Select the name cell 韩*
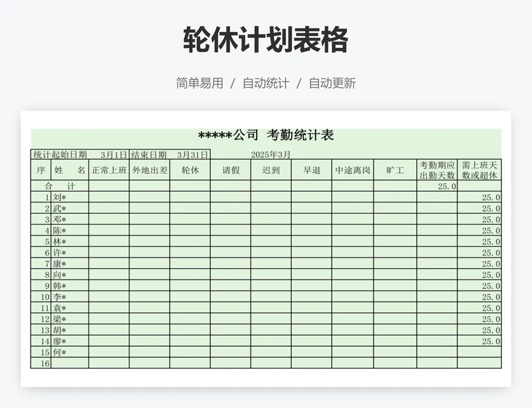The height and width of the screenshot is (408, 532). pos(70,286)
